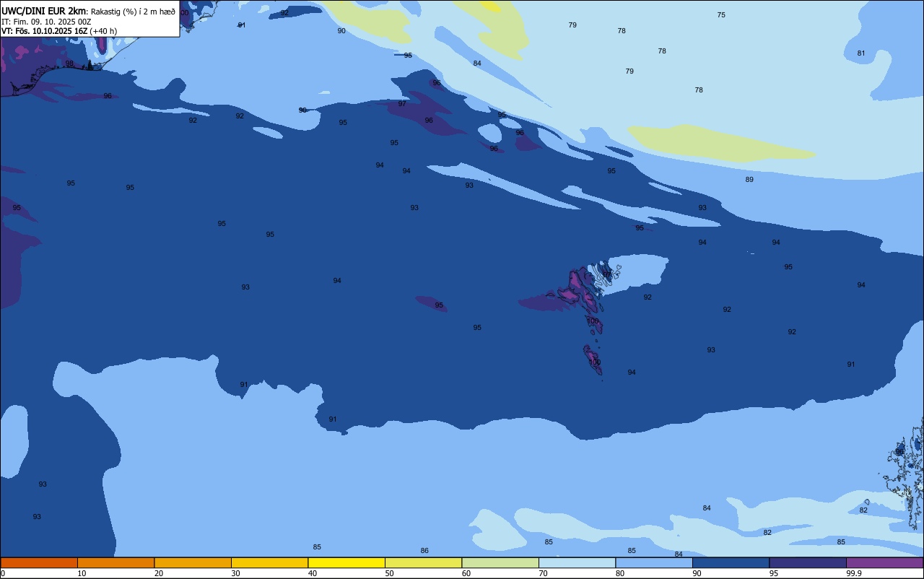The image size is (924, 579).
Task: Choose the pale green 60–70 legend swatch
Action: tap(500, 562)
